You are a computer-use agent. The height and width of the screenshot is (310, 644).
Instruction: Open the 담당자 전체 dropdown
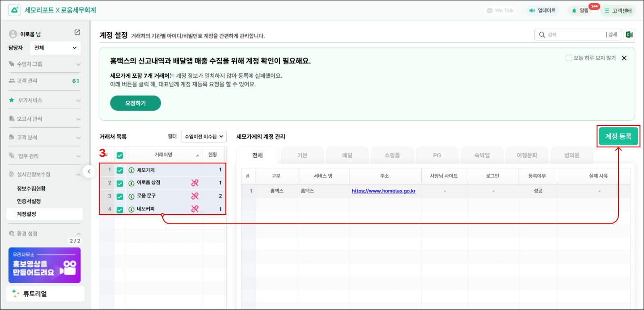(x=55, y=48)
